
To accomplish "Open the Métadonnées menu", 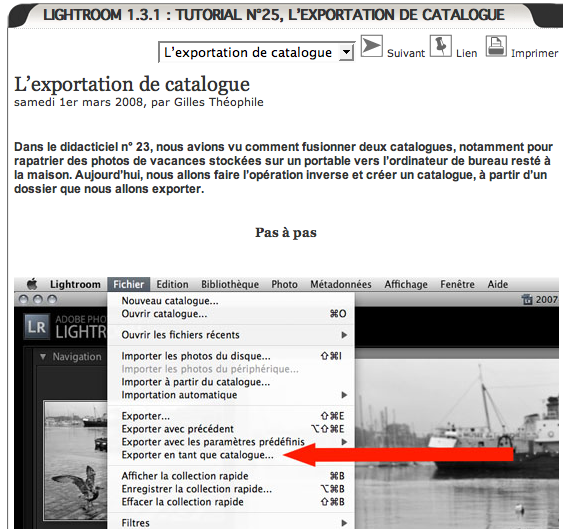I will (x=341, y=284).
